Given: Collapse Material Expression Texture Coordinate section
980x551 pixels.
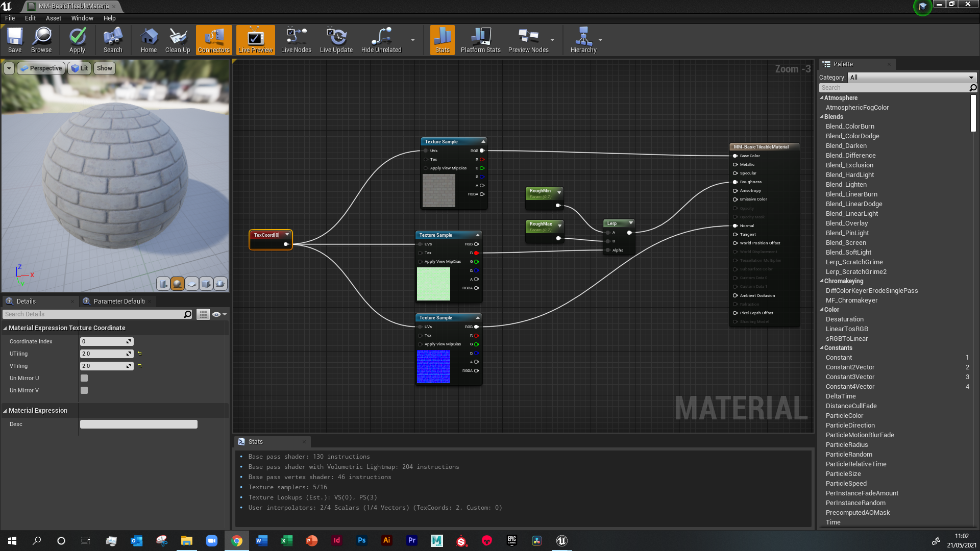Looking at the screenshot, I should (5, 328).
